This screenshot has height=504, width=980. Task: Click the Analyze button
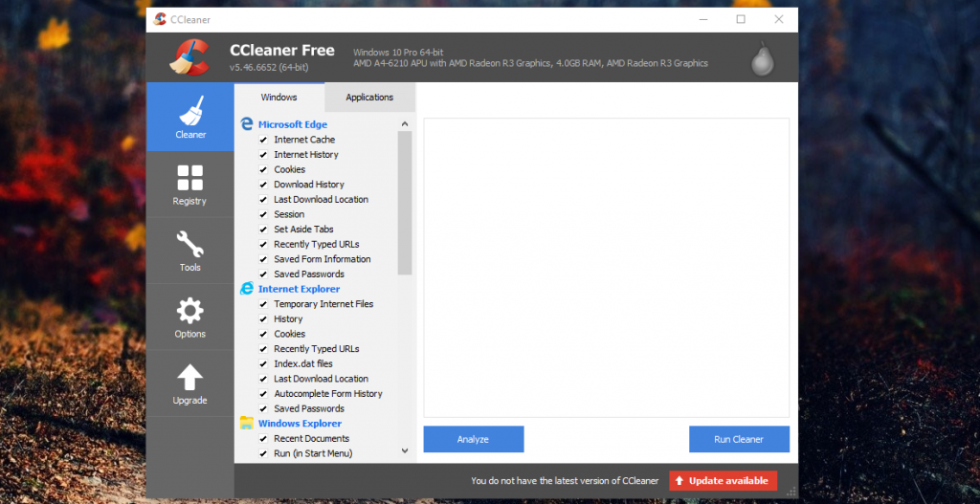click(473, 439)
